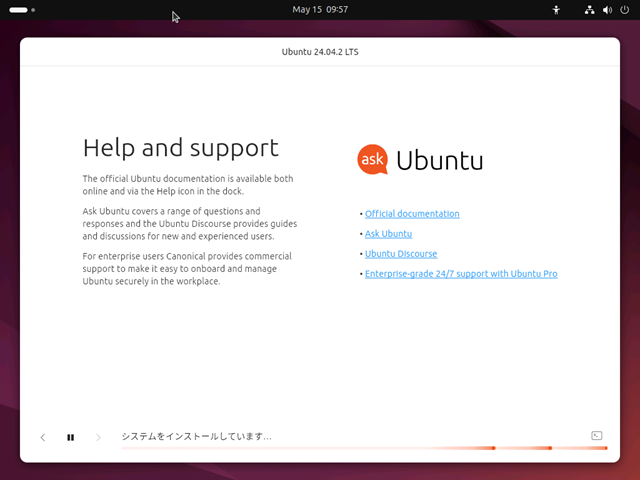Click the Ask Ubuntu orange logo
Screen dimensions: 640x480
point(372,159)
